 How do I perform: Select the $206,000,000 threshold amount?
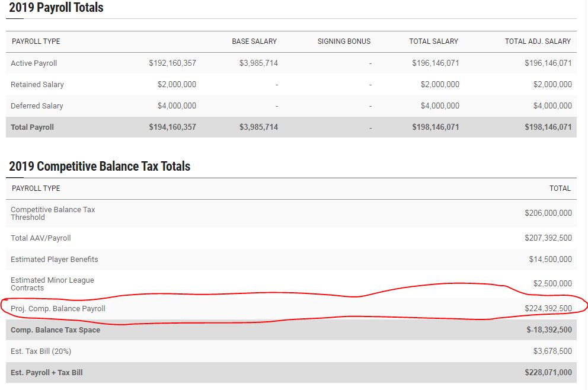pos(548,213)
